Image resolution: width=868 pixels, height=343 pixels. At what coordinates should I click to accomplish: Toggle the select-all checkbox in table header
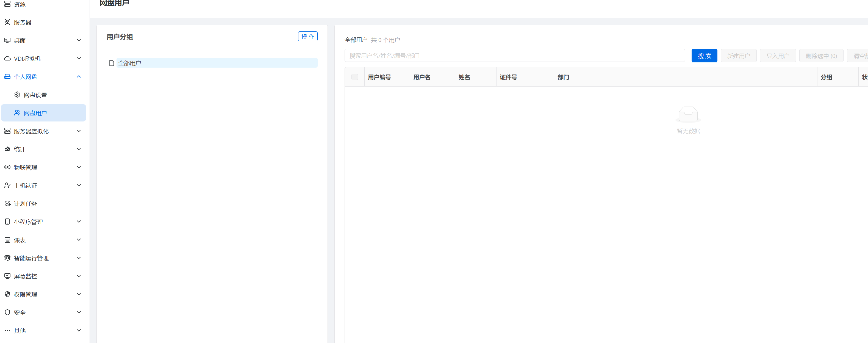354,77
